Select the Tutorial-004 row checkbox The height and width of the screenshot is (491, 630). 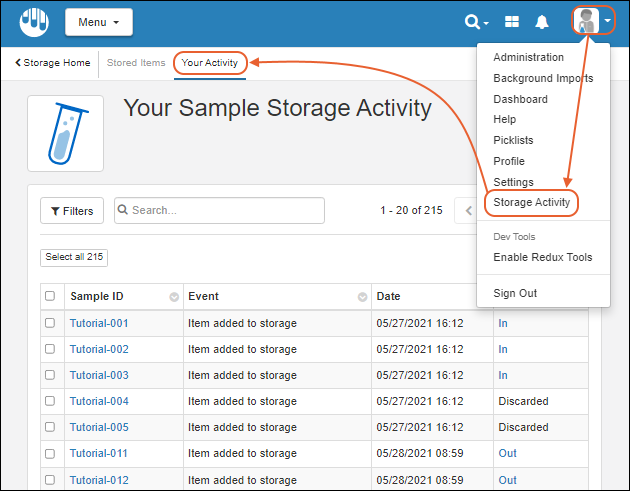50,401
